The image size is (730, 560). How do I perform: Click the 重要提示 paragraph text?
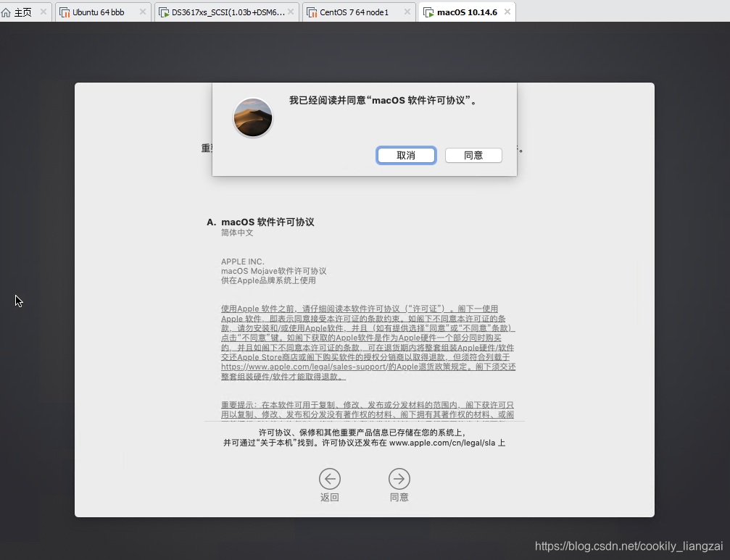[x=368, y=410]
